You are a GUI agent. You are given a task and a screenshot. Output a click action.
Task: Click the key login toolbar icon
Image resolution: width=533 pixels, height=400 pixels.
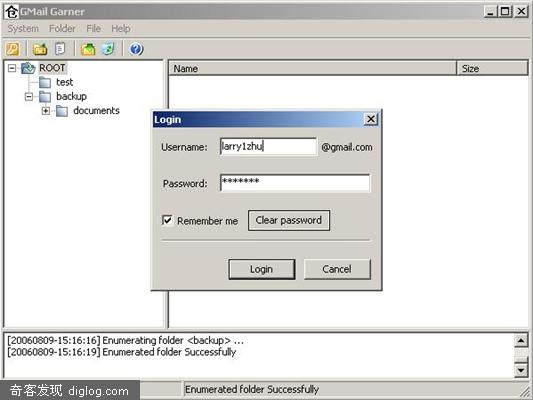pyautogui.click(x=13, y=49)
